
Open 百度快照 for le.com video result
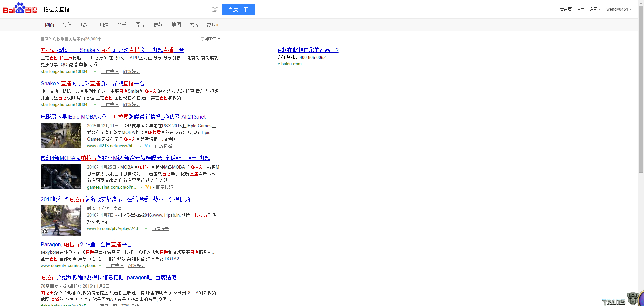161,229
